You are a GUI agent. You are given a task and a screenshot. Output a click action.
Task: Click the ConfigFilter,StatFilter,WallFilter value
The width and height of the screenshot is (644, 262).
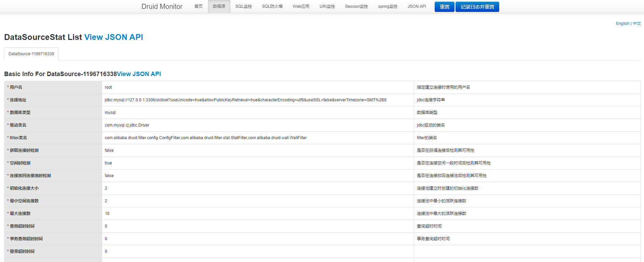206,138
